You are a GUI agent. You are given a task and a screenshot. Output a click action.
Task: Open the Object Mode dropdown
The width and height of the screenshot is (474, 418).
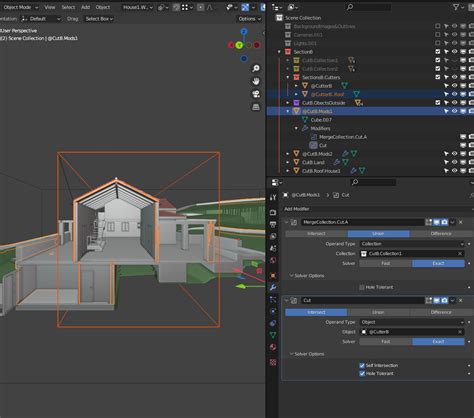(x=20, y=7)
